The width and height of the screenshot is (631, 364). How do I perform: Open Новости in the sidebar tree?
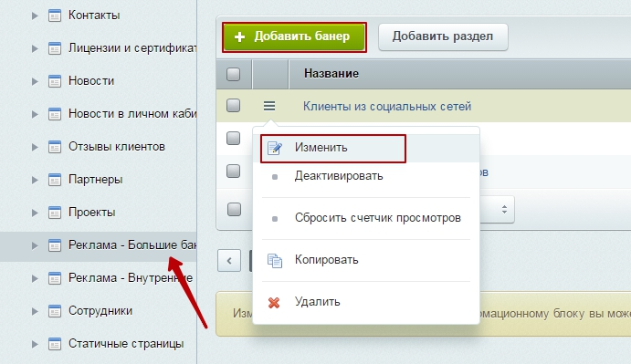coord(91,81)
